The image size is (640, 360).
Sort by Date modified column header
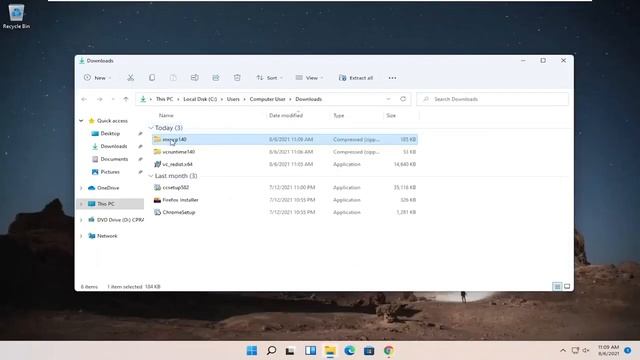(286, 116)
